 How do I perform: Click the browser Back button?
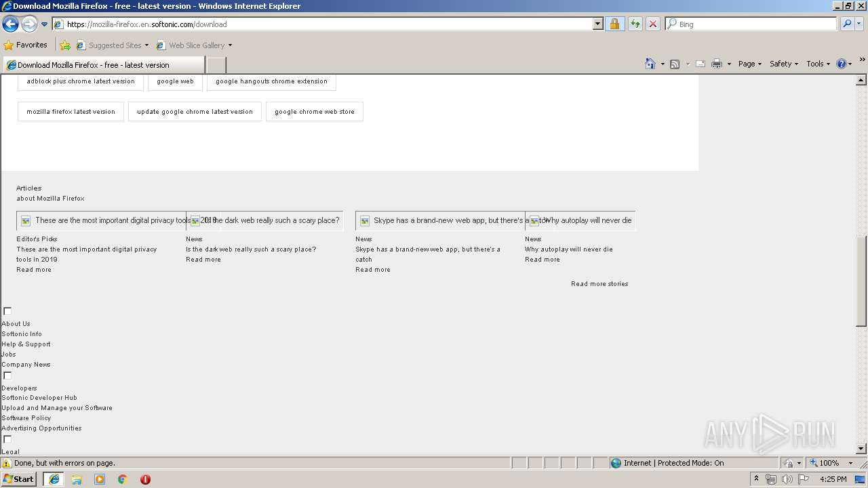tap(10, 24)
